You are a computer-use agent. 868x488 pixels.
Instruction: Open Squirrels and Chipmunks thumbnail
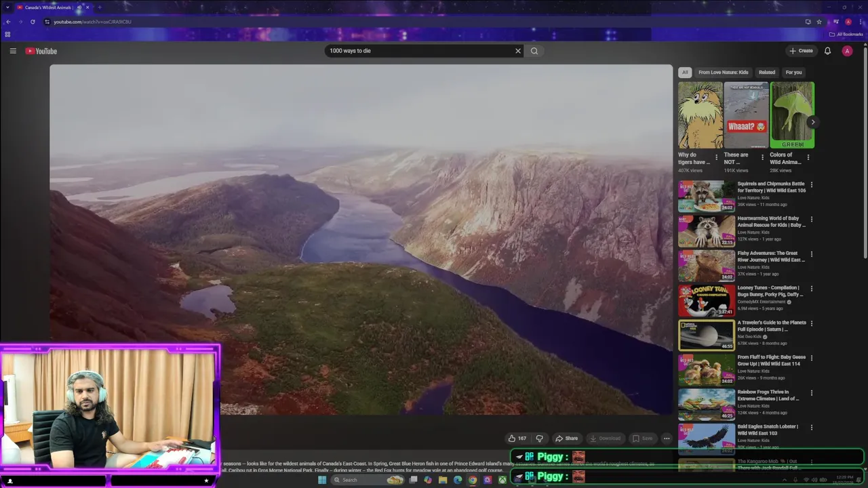707,196
